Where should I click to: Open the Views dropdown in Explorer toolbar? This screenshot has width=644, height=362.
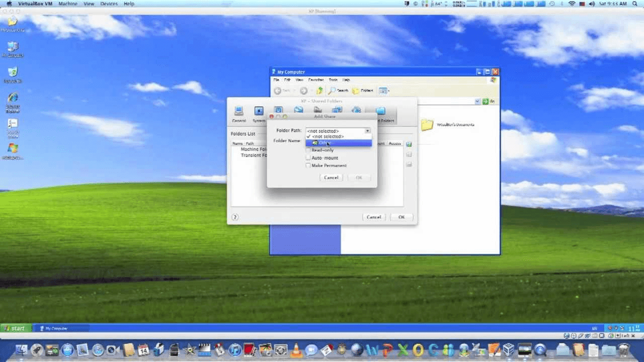[x=383, y=90]
